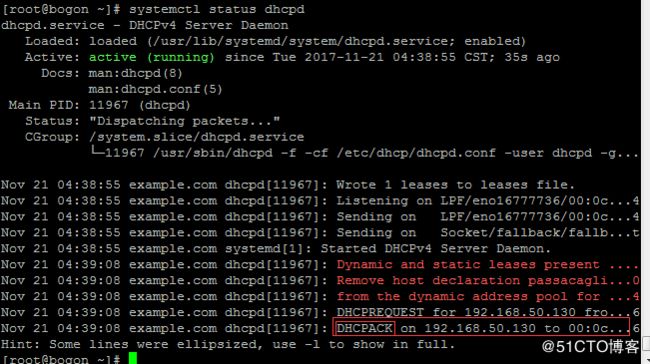Click the 'active (running)' green status text
The image size is (650, 364).
coord(152,57)
